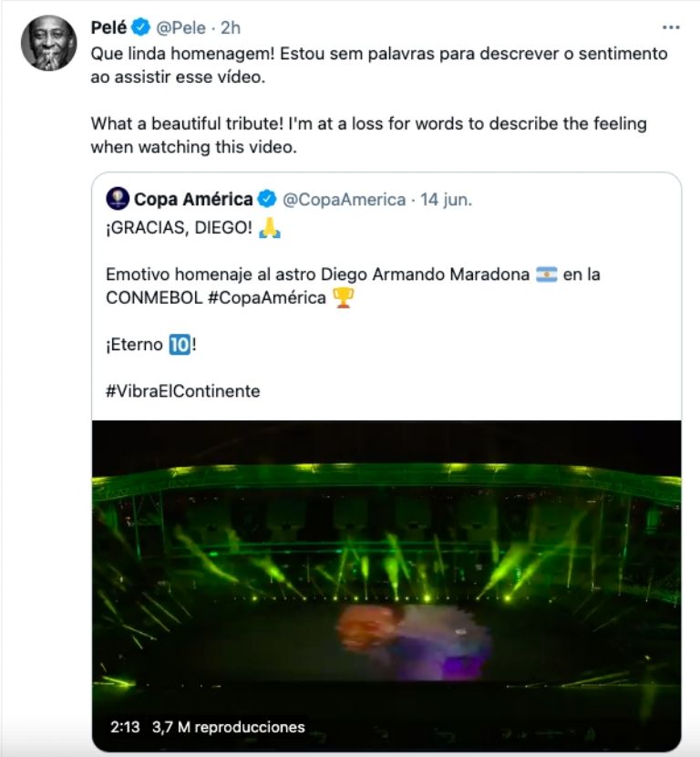Image resolution: width=700 pixels, height=757 pixels.
Task: Open the tweet's three-dot more options menu
Action: point(671,28)
